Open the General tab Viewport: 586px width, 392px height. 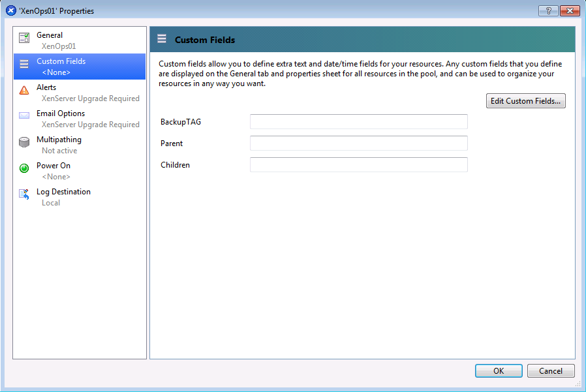(80, 40)
